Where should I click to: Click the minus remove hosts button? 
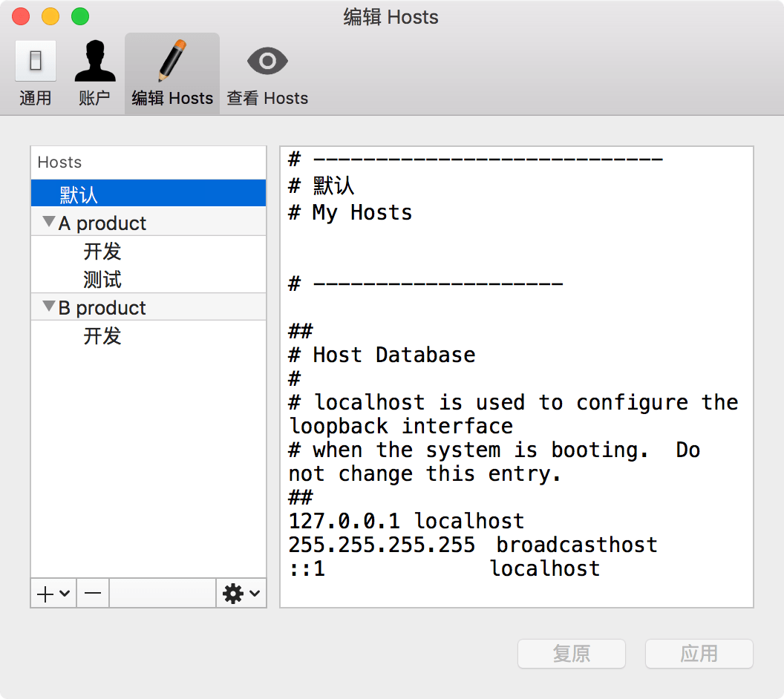pos(93,594)
